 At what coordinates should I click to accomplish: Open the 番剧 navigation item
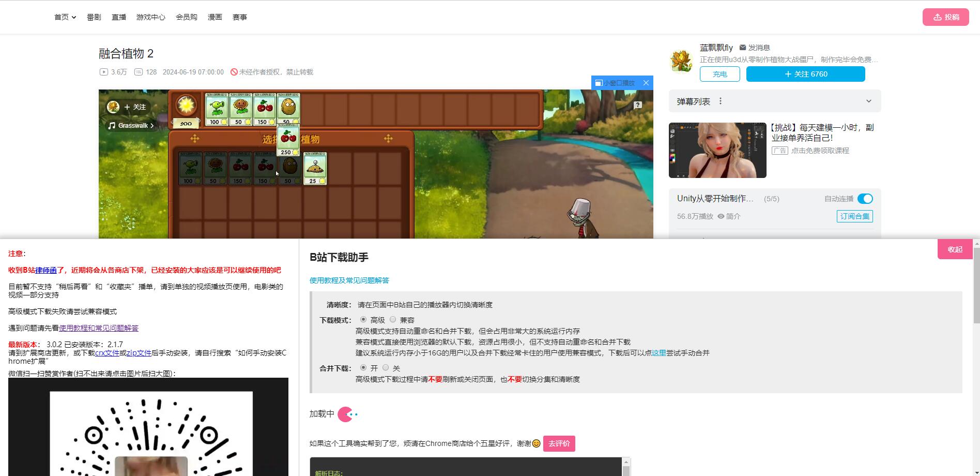pos(94,17)
